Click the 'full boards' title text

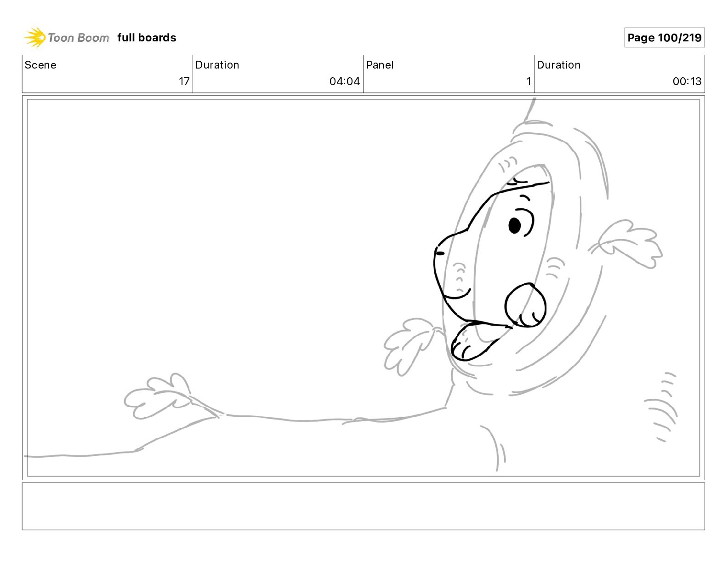(x=147, y=38)
